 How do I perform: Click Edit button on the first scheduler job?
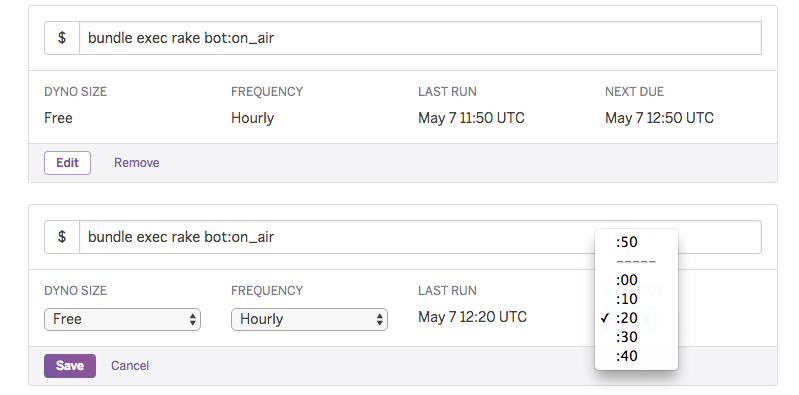(67, 163)
